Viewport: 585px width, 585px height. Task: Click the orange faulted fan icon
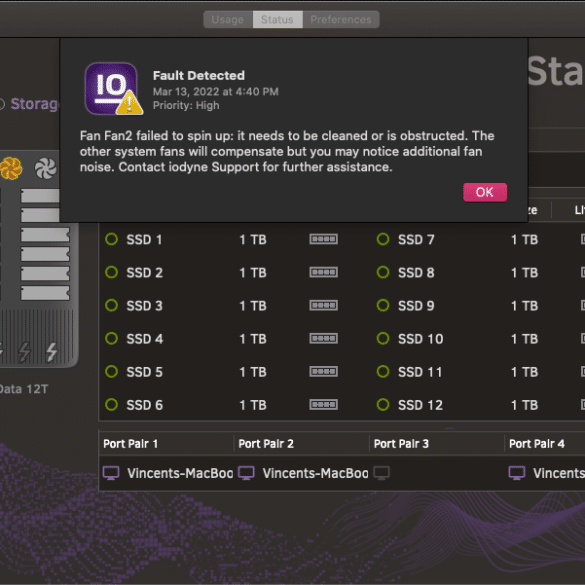11,168
